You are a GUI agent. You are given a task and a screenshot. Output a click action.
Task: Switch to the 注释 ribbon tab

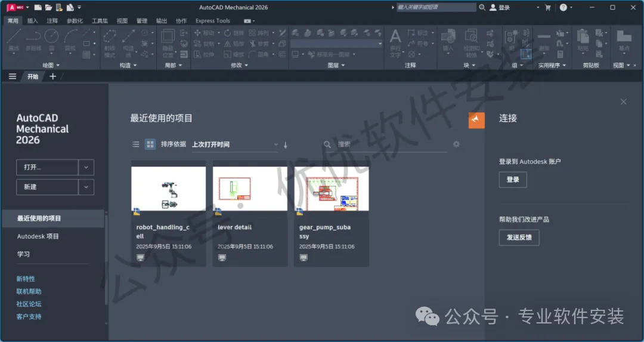(x=52, y=20)
